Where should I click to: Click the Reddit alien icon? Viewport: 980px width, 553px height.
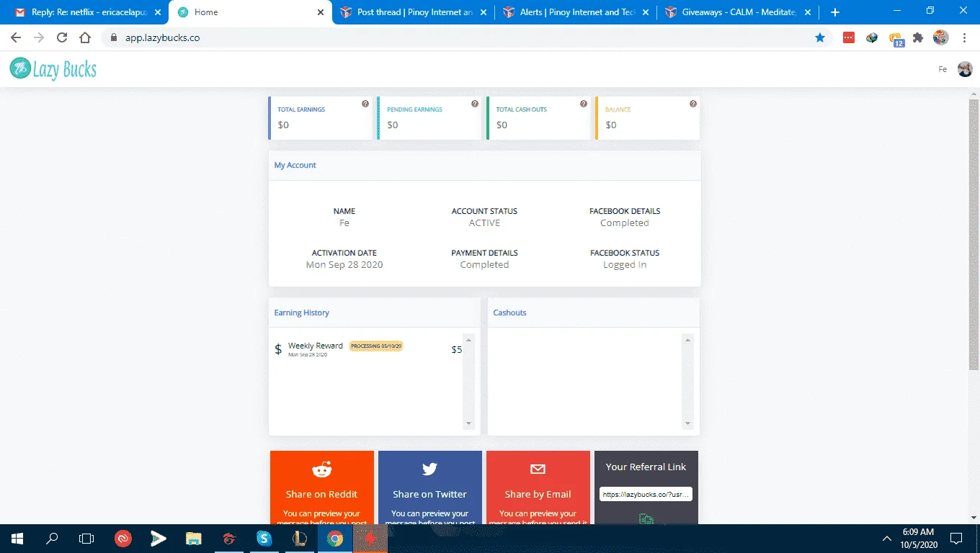click(322, 469)
